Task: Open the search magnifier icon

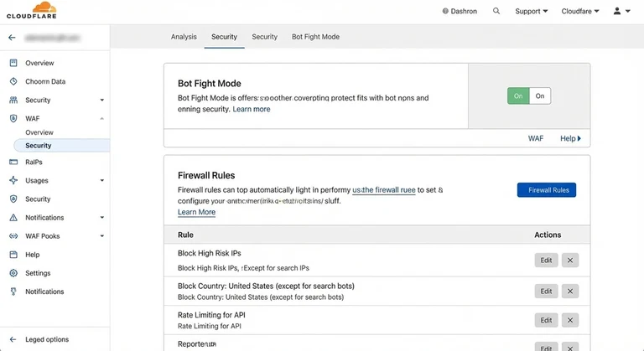Action: (496, 12)
